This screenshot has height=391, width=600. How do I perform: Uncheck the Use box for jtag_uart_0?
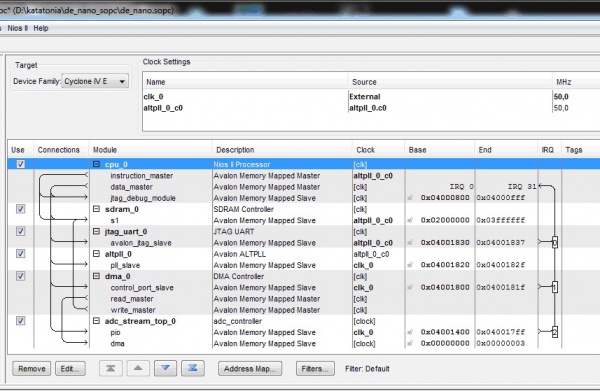click(21, 231)
